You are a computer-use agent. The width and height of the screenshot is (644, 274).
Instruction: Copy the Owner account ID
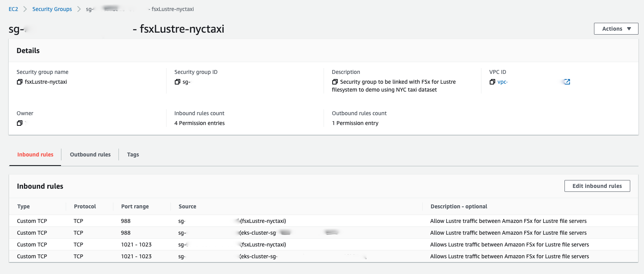(x=20, y=123)
